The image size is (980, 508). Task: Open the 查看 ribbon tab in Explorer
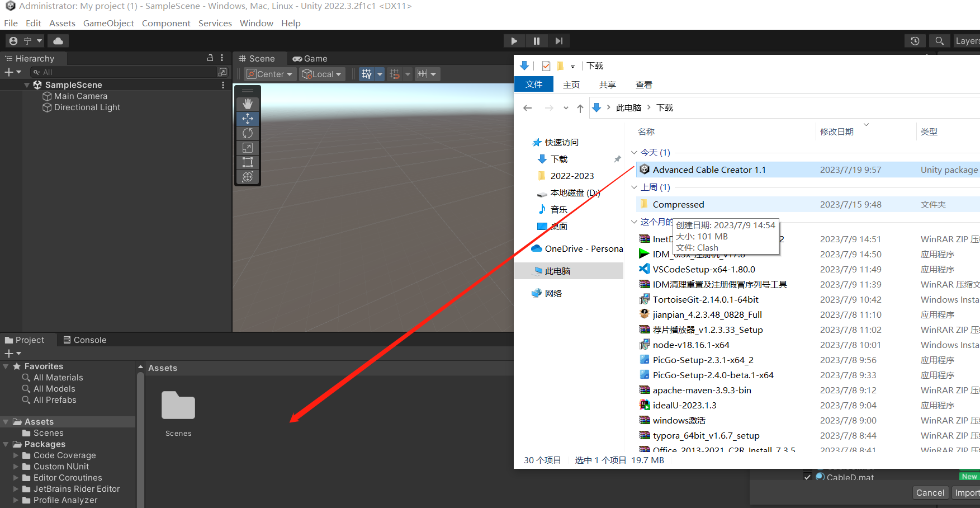pyautogui.click(x=644, y=84)
